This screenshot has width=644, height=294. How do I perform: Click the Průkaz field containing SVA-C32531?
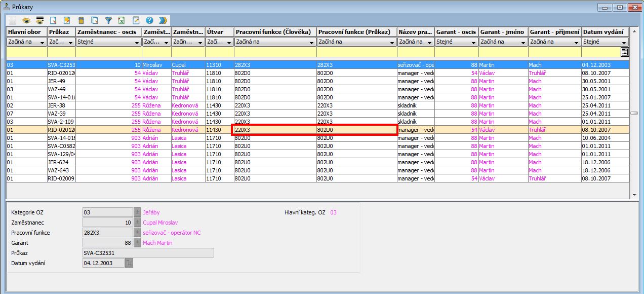pos(148,252)
